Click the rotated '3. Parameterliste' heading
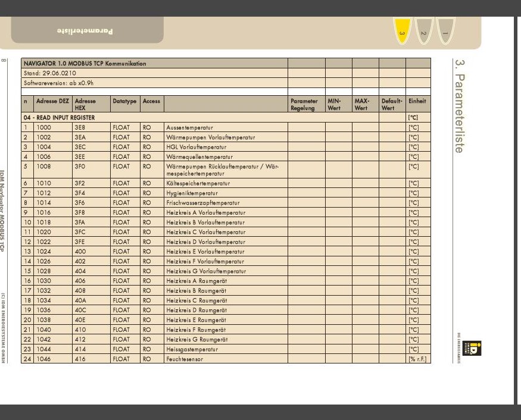521x420 pixels. click(x=460, y=106)
